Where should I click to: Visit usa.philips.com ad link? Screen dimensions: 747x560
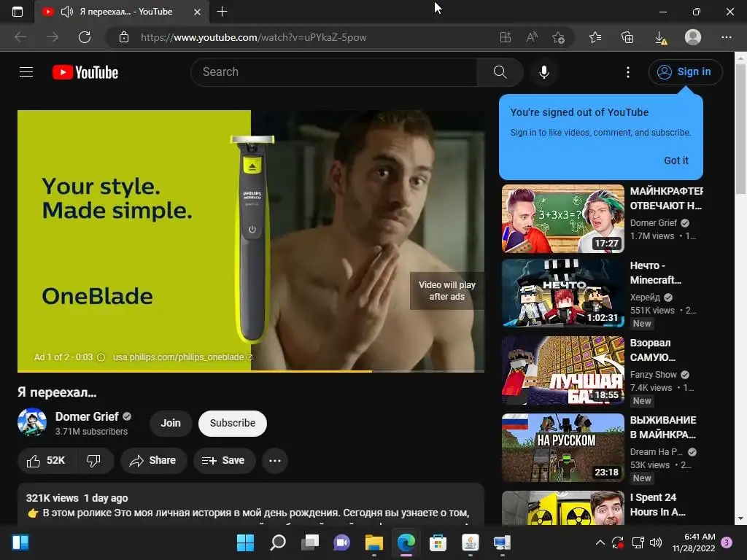tap(182, 357)
